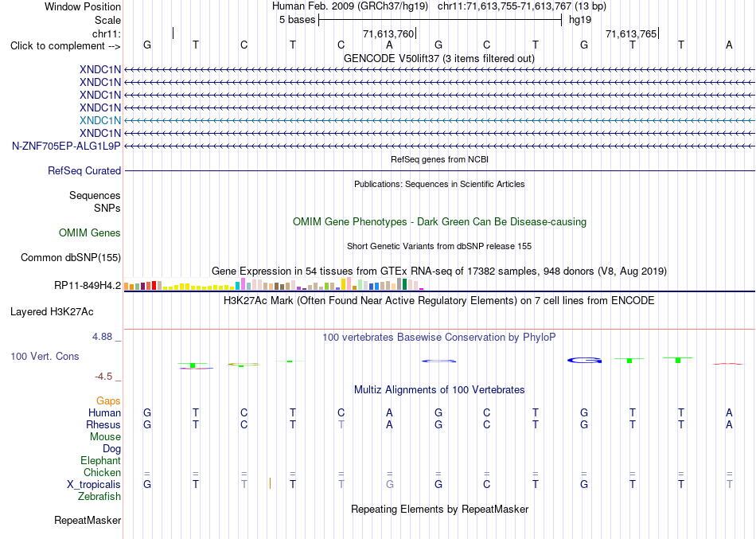Viewport: 756px width, 539px height.
Task: Click the -4.5 lower PhyloP scale value
Action: pos(103,377)
